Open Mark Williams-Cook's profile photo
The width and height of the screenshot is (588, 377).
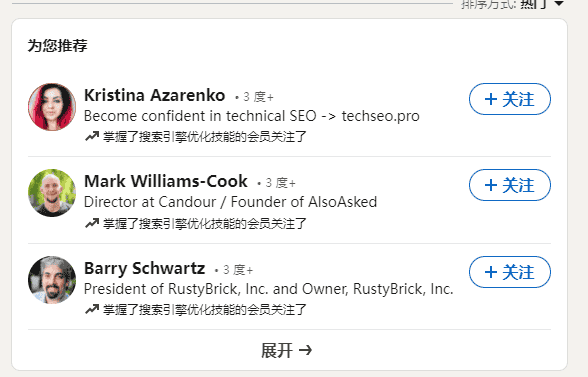coord(52,193)
